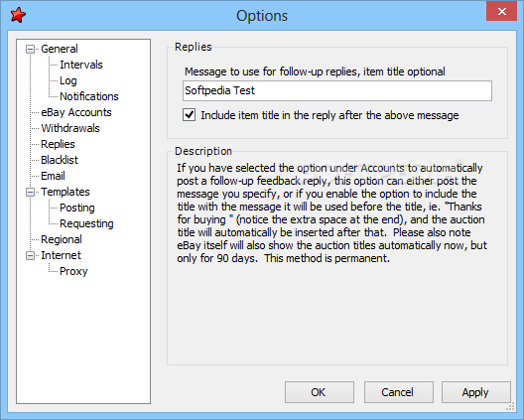The width and height of the screenshot is (524, 420).
Task: Collapse the General tree node
Action: pos(30,50)
